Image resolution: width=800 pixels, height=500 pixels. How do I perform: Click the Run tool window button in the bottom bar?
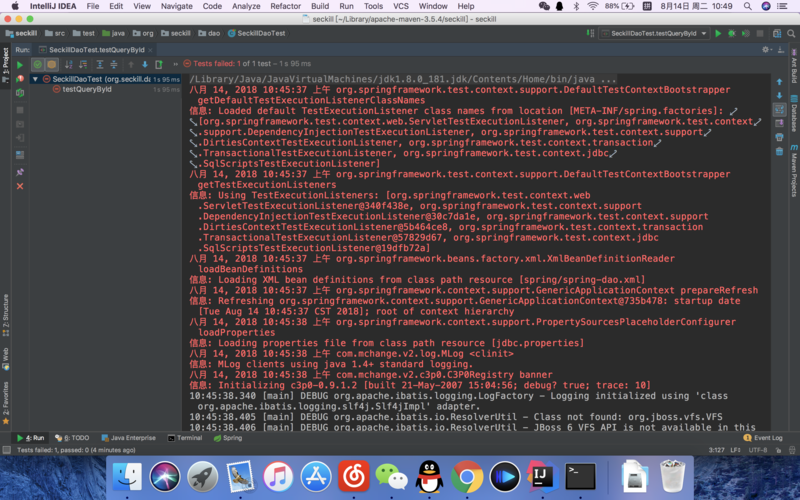(x=30, y=438)
